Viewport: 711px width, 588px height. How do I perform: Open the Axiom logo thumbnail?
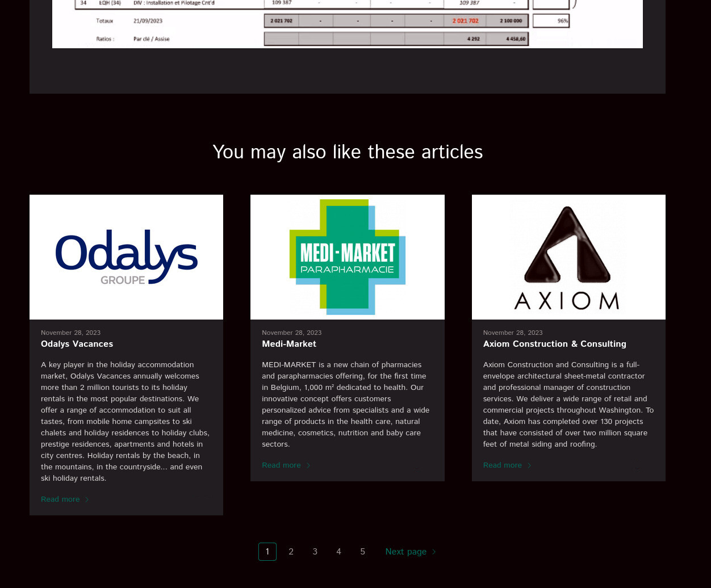[568, 257]
